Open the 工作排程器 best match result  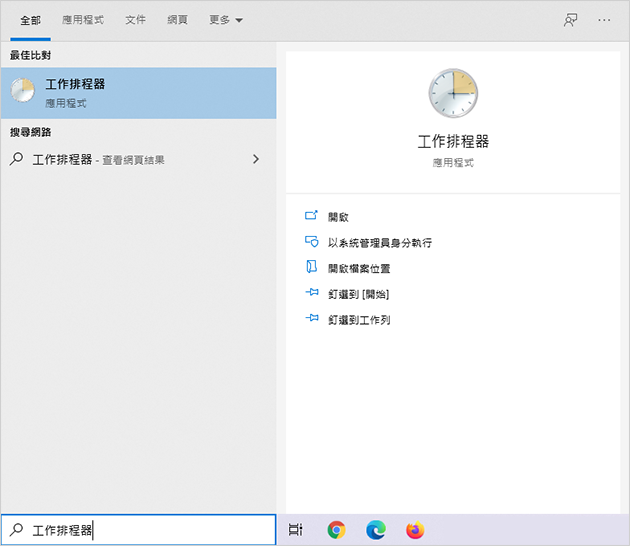click(138, 93)
